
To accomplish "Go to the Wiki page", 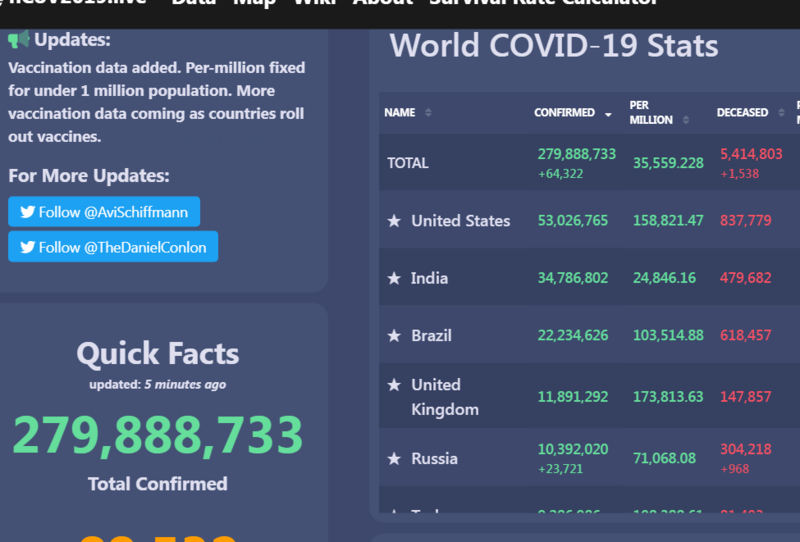I will (x=314, y=3).
